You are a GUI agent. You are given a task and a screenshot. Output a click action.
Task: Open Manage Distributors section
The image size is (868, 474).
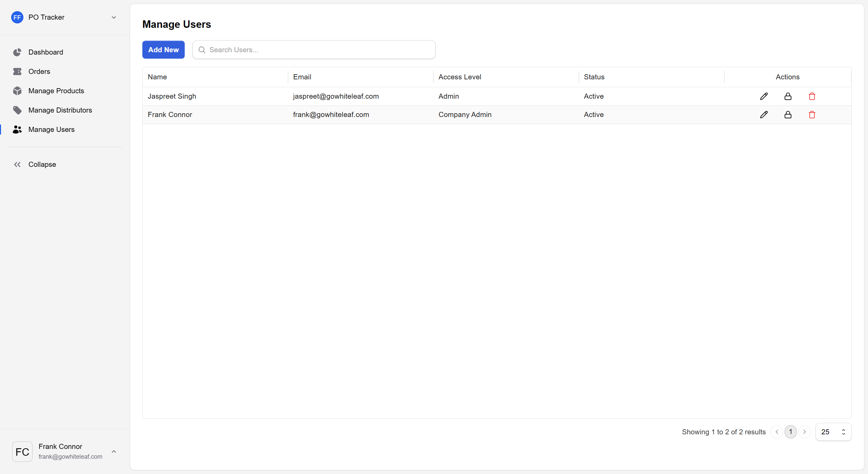pos(60,110)
